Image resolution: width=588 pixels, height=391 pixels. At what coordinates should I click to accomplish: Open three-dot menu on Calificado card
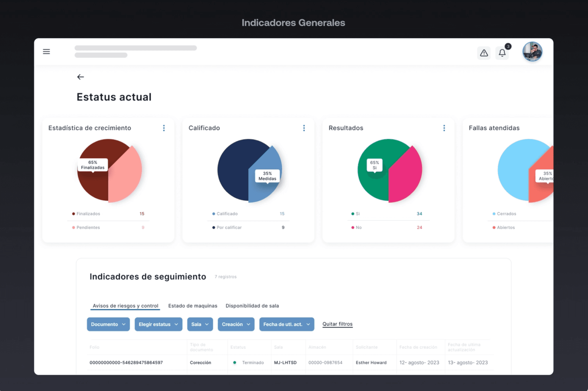(x=304, y=128)
